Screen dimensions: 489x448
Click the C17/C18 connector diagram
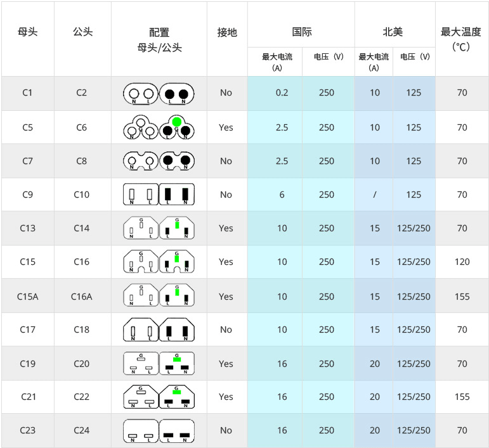(159, 330)
